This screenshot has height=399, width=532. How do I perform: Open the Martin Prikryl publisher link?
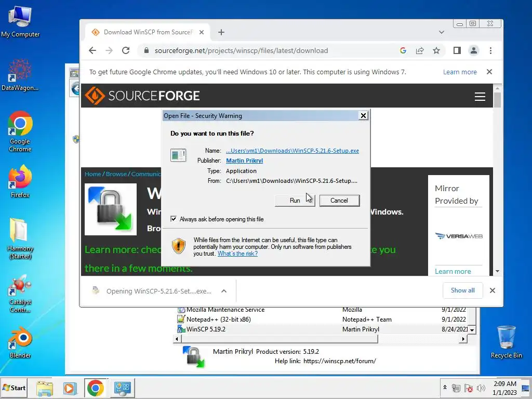coord(244,161)
